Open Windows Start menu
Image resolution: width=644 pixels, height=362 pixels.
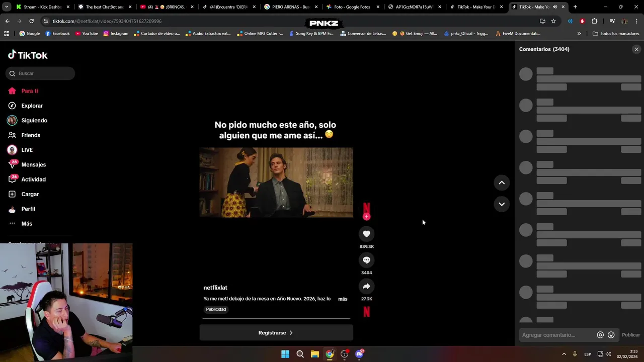285,354
